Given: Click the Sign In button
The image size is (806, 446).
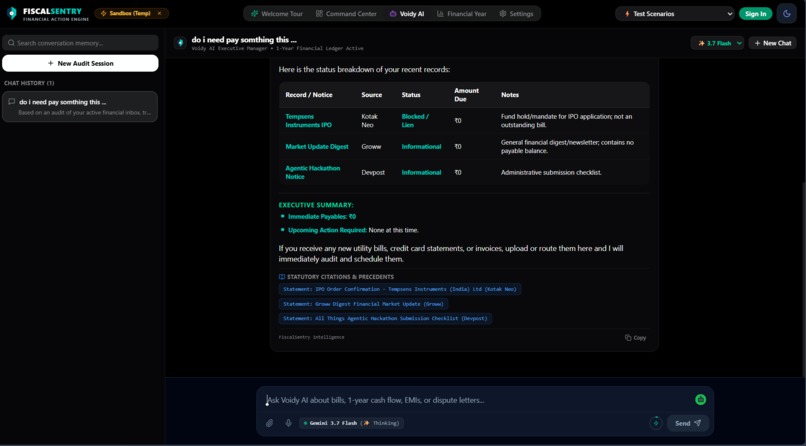Looking at the screenshot, I should [755, 14].
